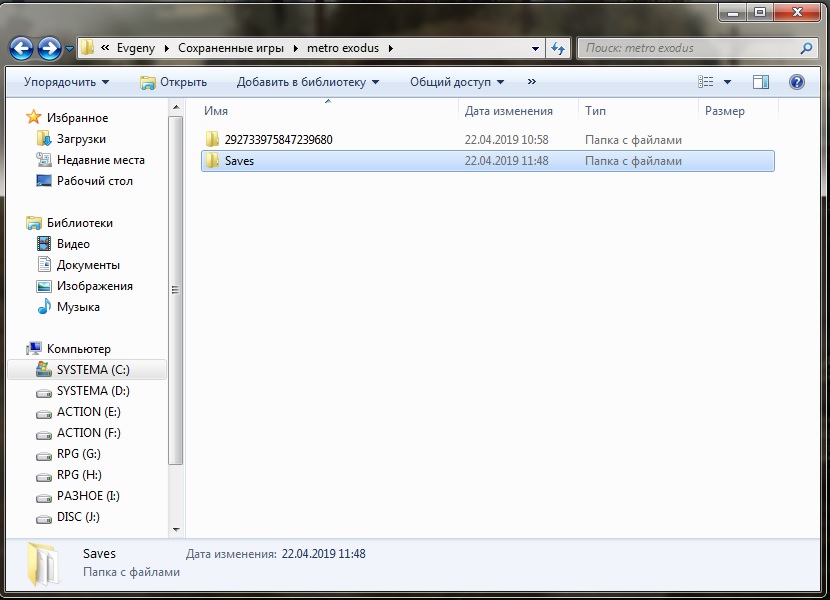Open Недавние места
830x600 pixels.
101,160
